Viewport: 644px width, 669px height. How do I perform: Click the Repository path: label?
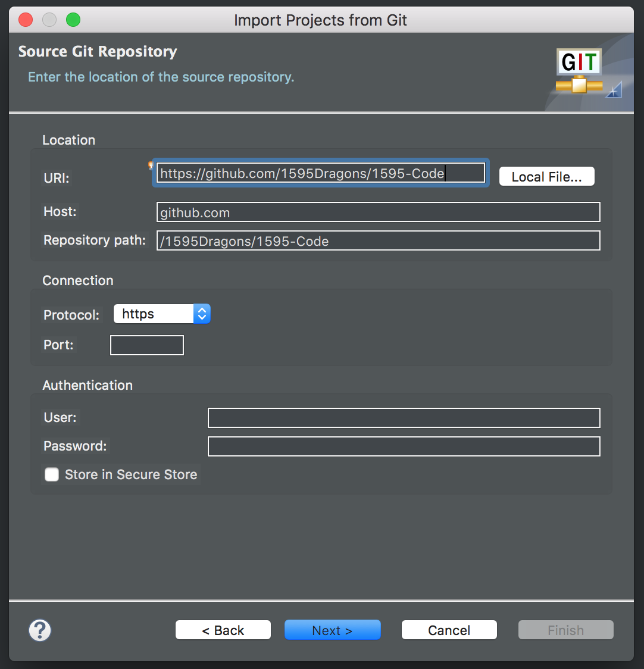coord(94,240)
